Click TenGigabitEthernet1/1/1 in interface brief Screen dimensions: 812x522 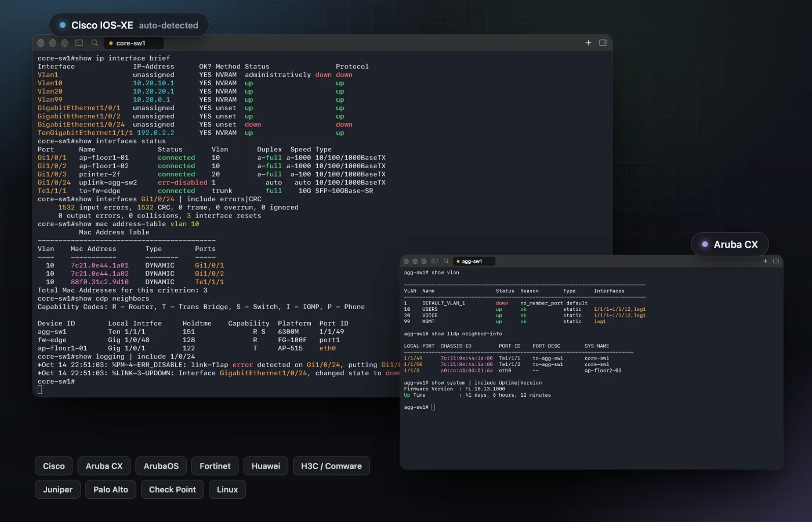click(85, 133)
